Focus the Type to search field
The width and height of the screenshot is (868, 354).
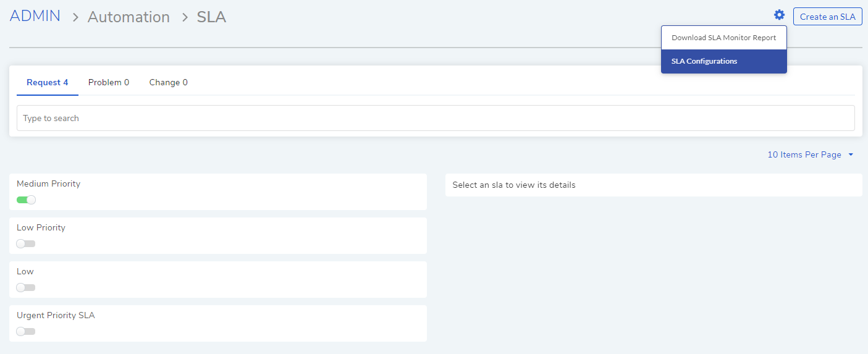(x=436, y=118)
